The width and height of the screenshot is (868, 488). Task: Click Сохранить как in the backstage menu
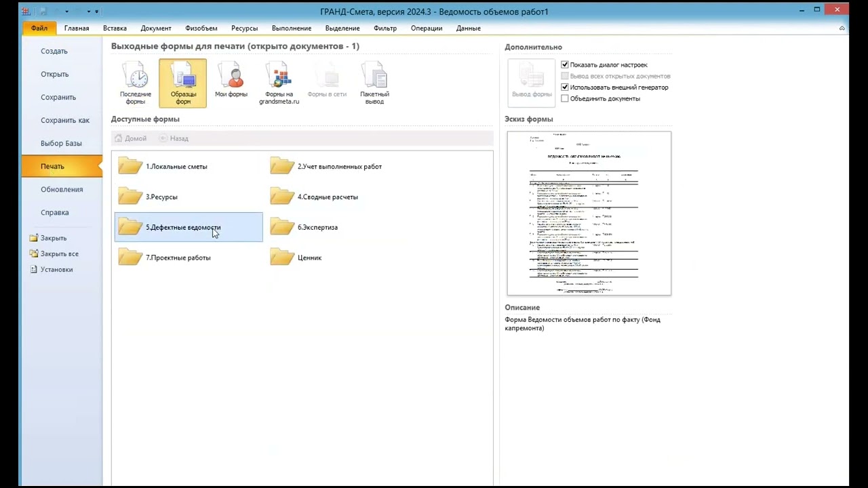(62, 120)
